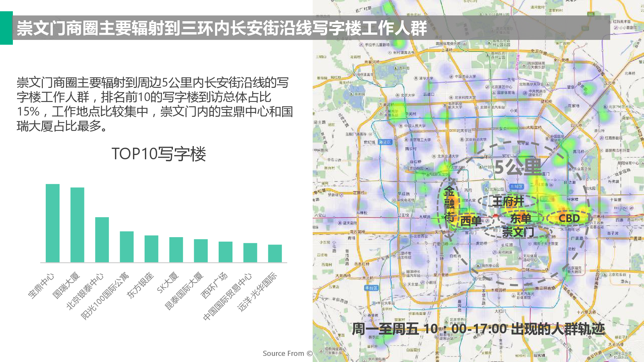Click the SK大厦 axis label
644x362 pixels.
click(167, 283)
